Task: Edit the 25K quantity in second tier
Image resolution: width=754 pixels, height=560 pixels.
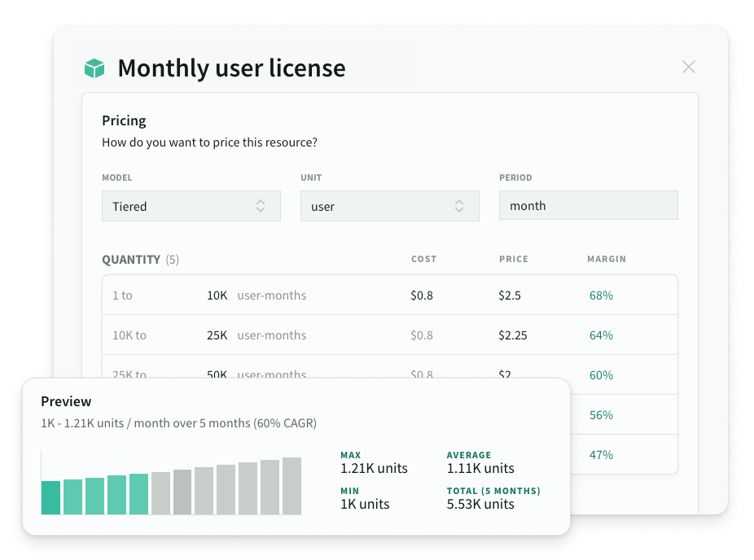Action: click(x=217, y=335)
